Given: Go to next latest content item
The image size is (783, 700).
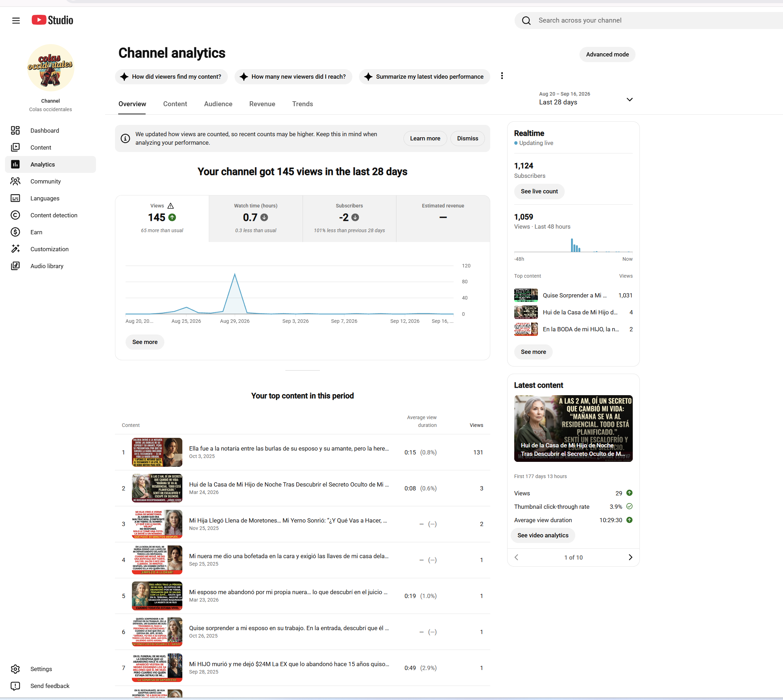Looking at the screenshot, I should point(630,557).
